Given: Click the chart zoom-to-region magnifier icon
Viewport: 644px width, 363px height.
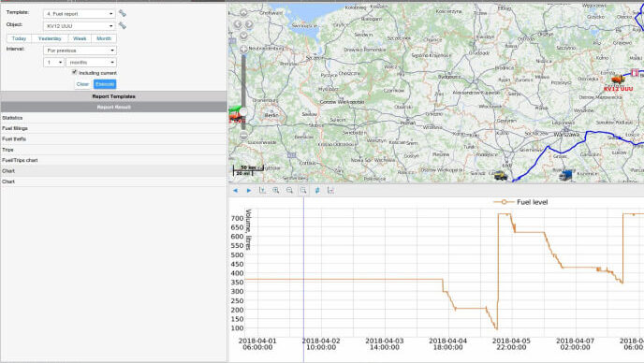Looking at the screenshot, I should tap(303, 190).
